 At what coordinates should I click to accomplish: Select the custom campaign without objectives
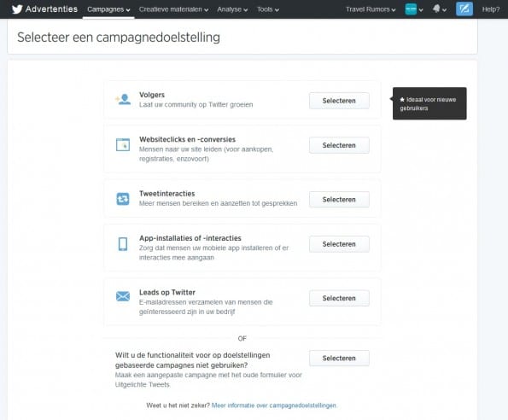tap(339, 359)
